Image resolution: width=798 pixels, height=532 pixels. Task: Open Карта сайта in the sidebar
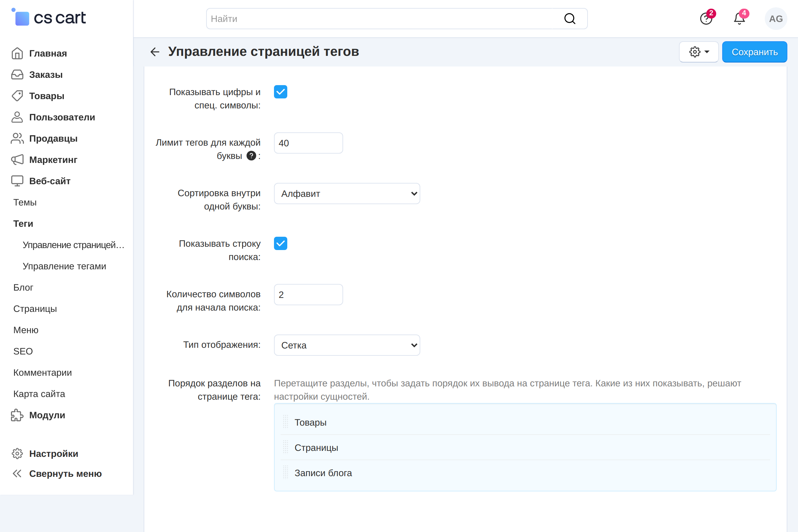pos(39,394)
